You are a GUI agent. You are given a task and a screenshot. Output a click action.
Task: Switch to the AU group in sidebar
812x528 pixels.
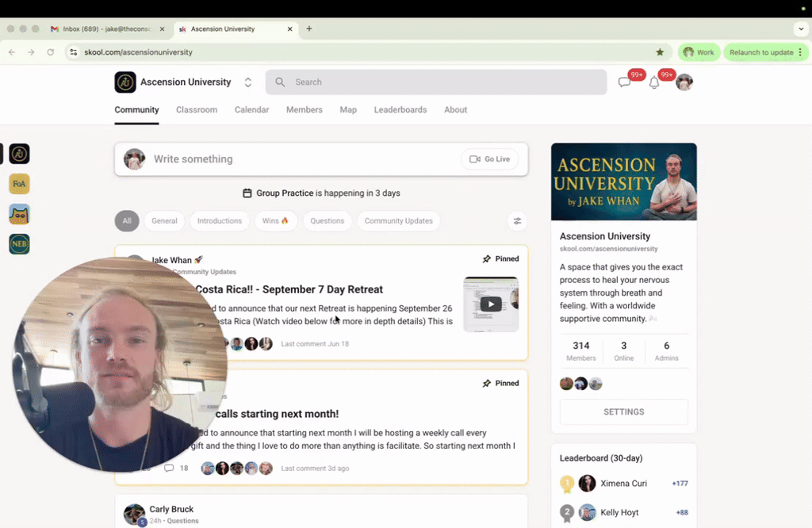coord(19,155)
